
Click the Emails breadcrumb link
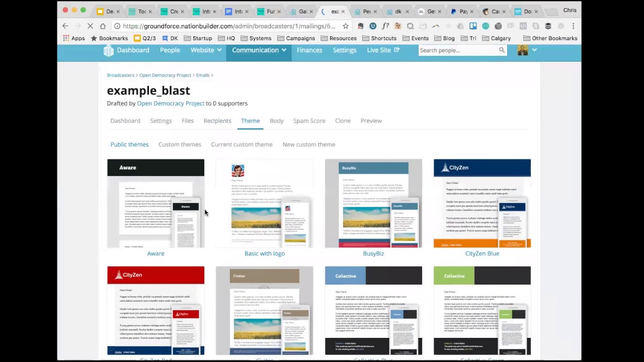(203, 75)
